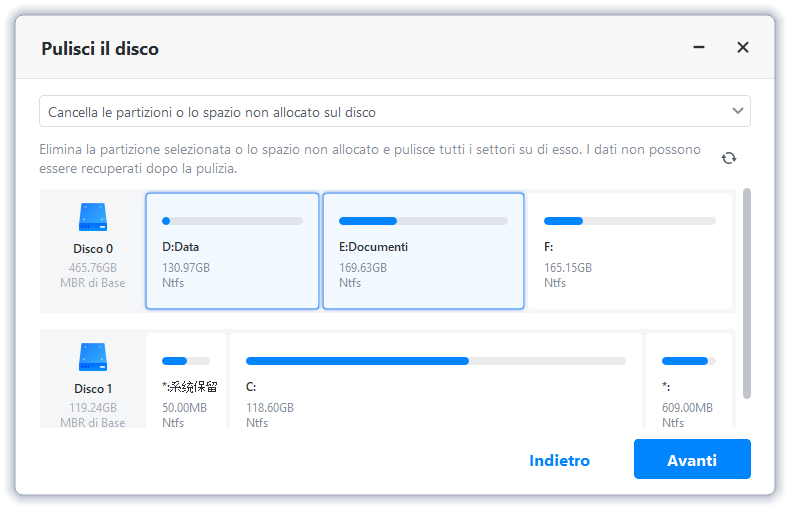Close the Pulisci il disco dialog
Image resolution: width=790 pixels, height=510 pixels.
coord(742,47)
